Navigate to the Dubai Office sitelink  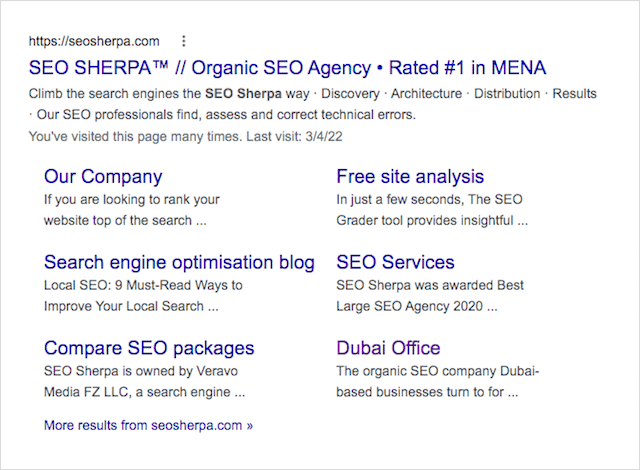click(x=388, y=348)
